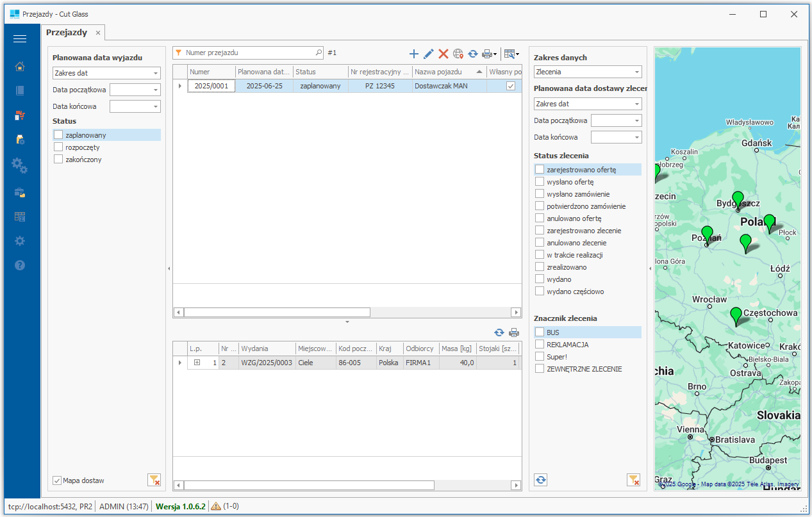
Task: Expand row 1 in deliveries grid
Action: 197,363
